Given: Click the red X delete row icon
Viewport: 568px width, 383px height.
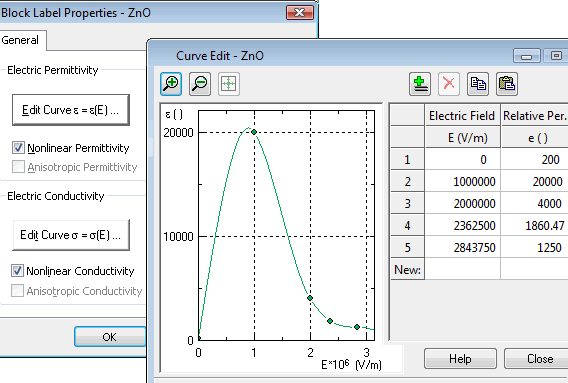Looking at the screenshot, I should tap(449, 84).
